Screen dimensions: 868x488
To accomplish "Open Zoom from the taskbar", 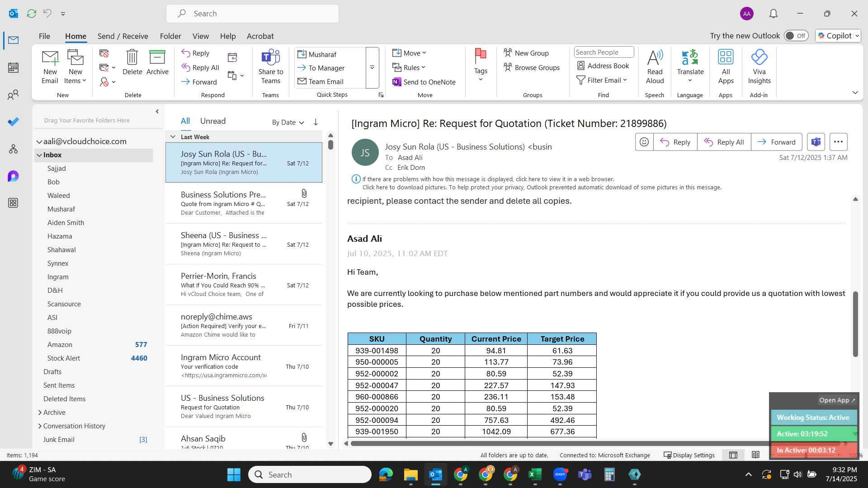I will pos(560,474).
